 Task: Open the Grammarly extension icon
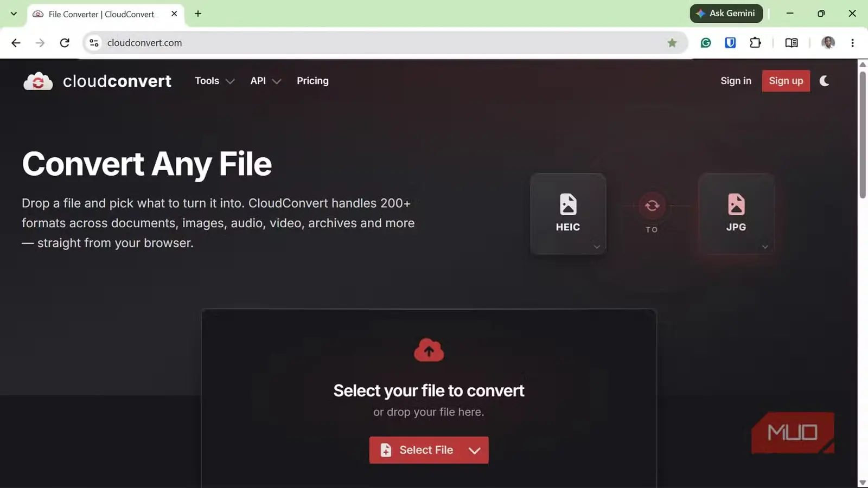[706, 43]
